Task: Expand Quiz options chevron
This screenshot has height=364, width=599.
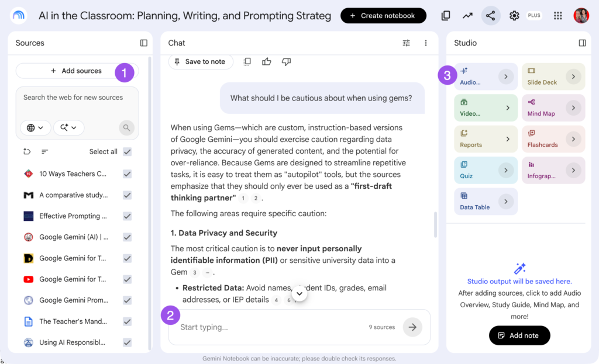Action: point(506,170)
